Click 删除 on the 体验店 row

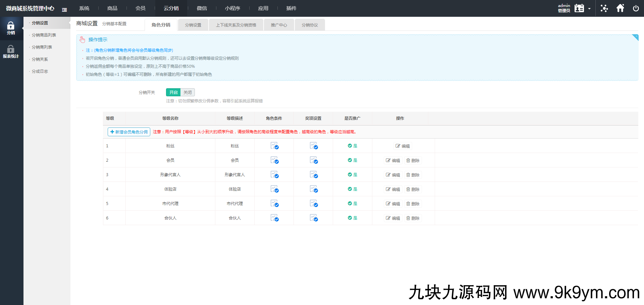tap(413, 189)
